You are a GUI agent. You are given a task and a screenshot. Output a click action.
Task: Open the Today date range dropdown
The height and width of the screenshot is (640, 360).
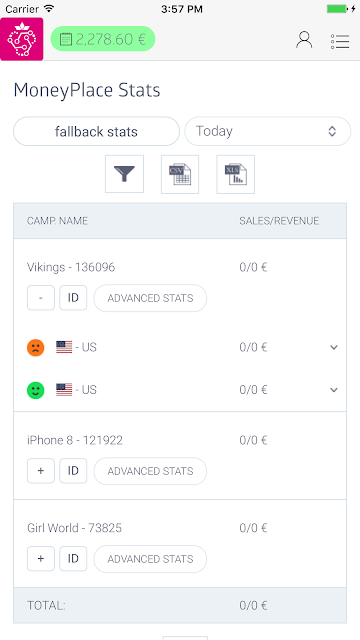click(x=268, y=131)
